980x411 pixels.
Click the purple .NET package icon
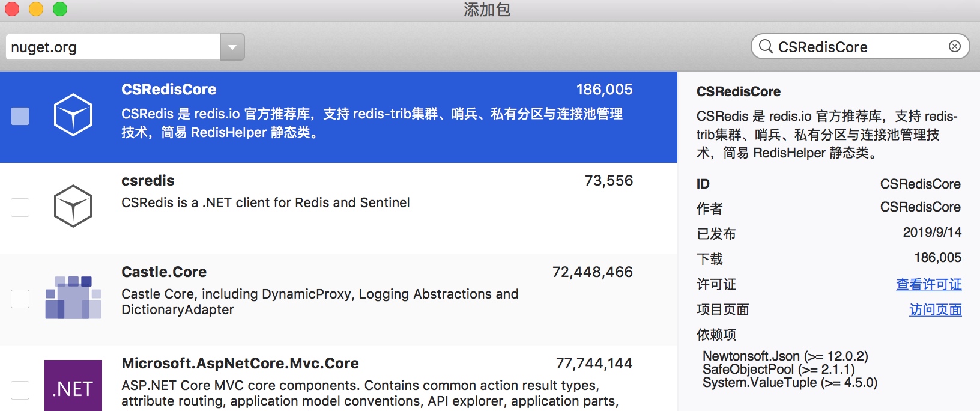[x=73, y=386]
